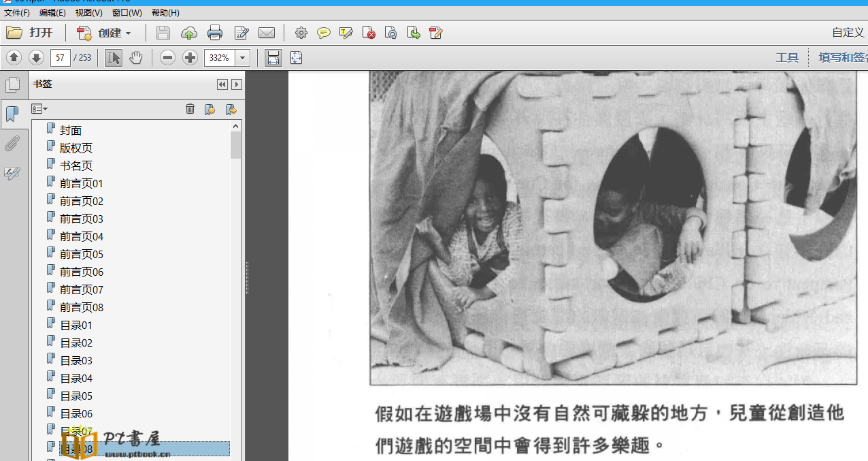868x461 pixels.
Task: Toggle fit width scrolling mode
Action: point(273,58)
